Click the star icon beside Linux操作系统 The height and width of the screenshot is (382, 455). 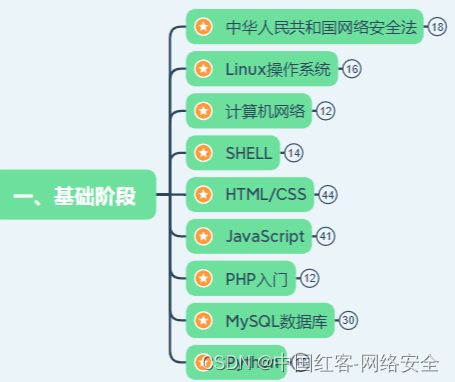[x=203, y=69]
